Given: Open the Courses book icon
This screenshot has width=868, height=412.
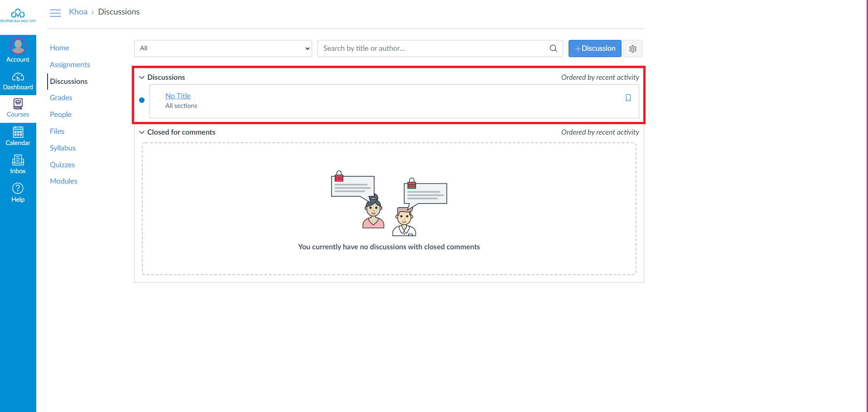Looking at the screenshot, I should point(18,104).
